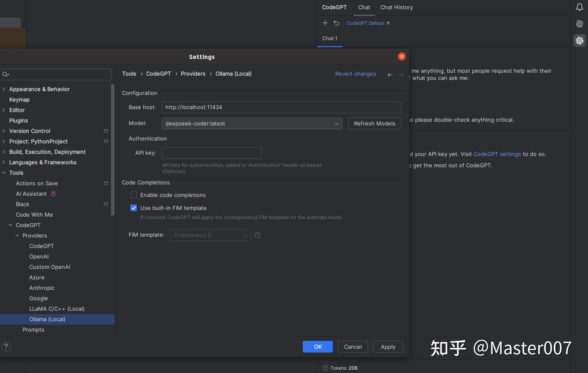
Task: Click Providers in the breadcrumb path
Action: 193,74
